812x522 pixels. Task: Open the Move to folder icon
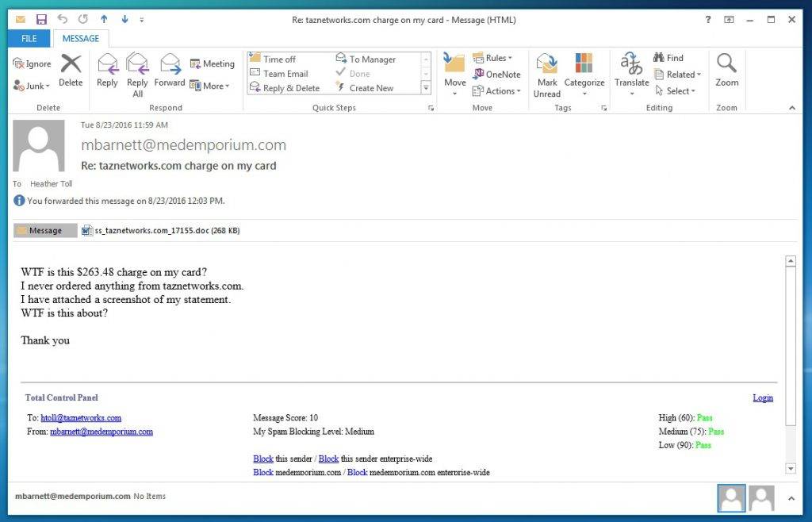click(x=454, y=71)
